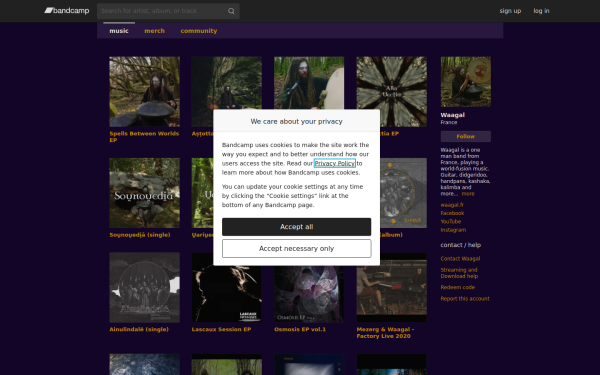Screen dimensions: 600x375
Task: Click the Waagal artist name
Action: (x=453, y=115)
